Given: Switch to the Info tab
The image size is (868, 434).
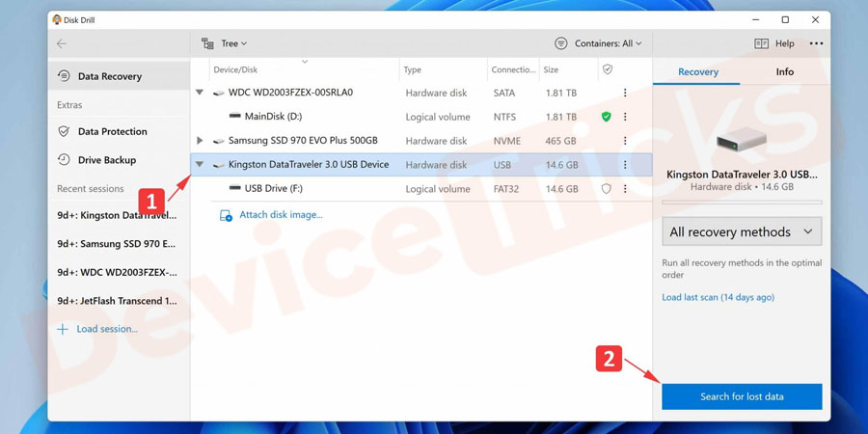Looking at the screenshot, I should pos(784,72).
